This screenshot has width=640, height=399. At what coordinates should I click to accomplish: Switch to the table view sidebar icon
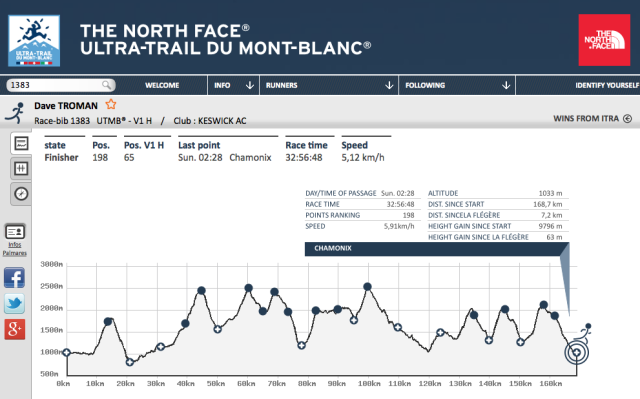pyautogui.click(x=21, y=168)
